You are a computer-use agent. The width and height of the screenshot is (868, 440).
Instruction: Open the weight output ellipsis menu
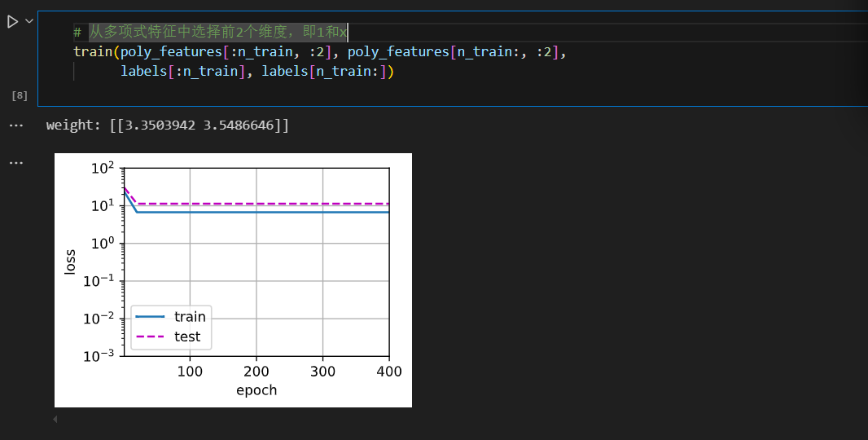(16, 125)
